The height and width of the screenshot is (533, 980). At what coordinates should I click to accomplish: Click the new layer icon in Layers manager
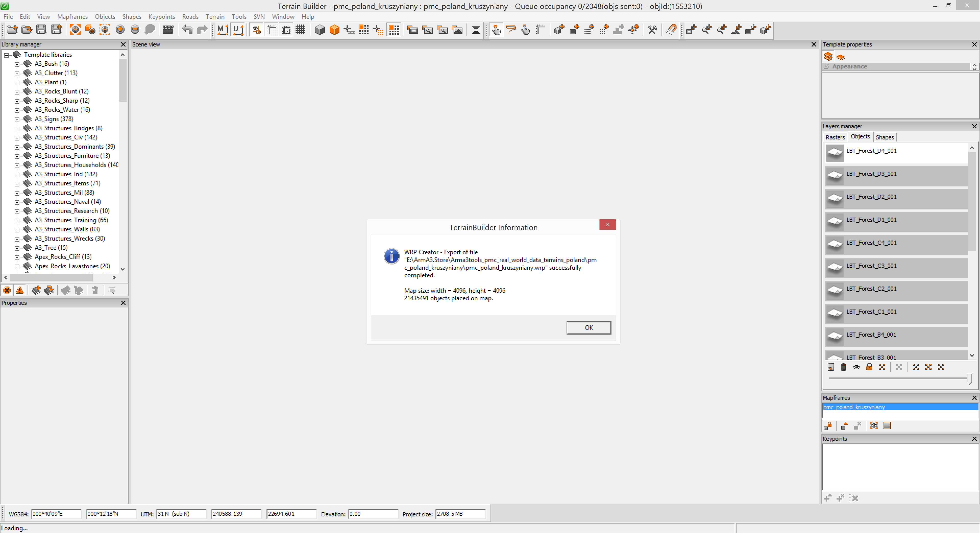point(831,367)
